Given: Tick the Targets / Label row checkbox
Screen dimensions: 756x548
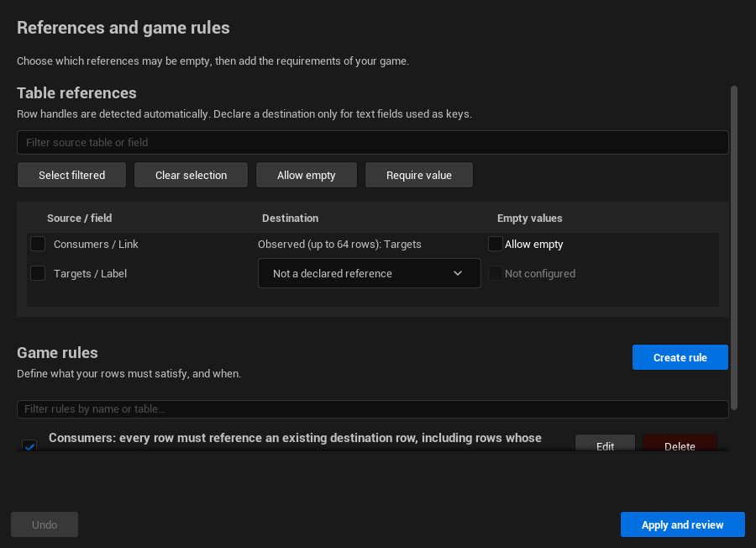Looking at the screenshot, I should coord(38,273).
